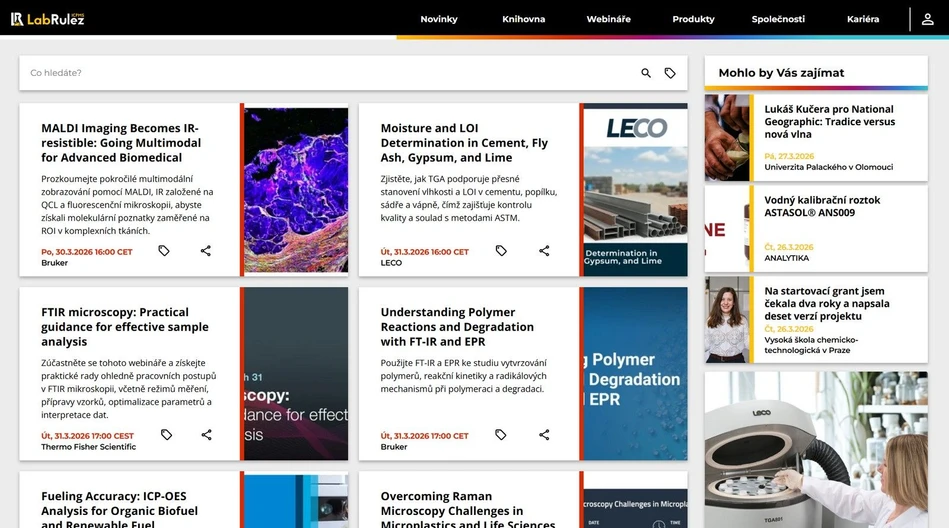949x528 pixels.
Task: Open 'Na startovací grant jsem čekala' article
Action: (826, 303)
